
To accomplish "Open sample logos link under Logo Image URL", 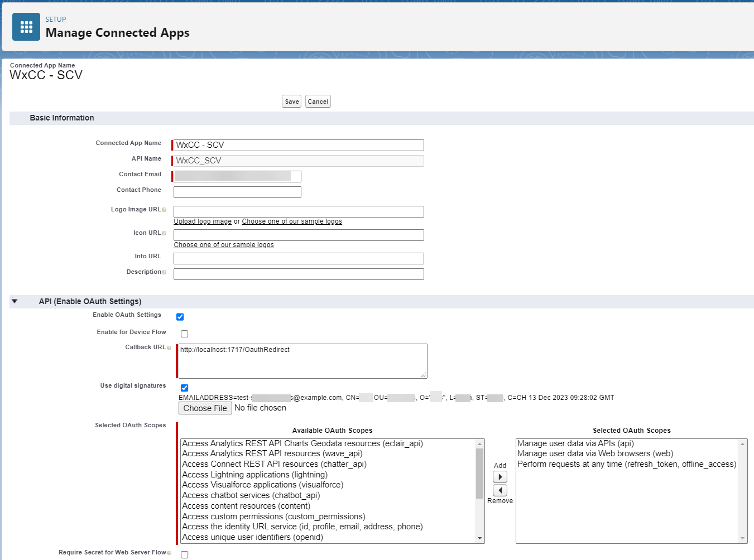I will click(292, 221).
